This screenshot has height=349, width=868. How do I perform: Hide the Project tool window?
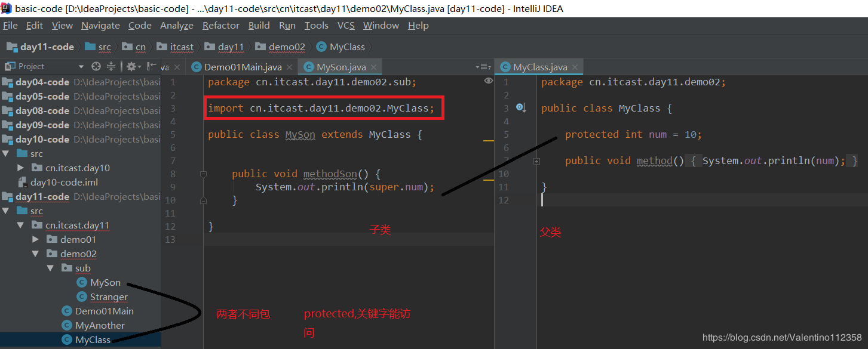click(x=152, y=66)
